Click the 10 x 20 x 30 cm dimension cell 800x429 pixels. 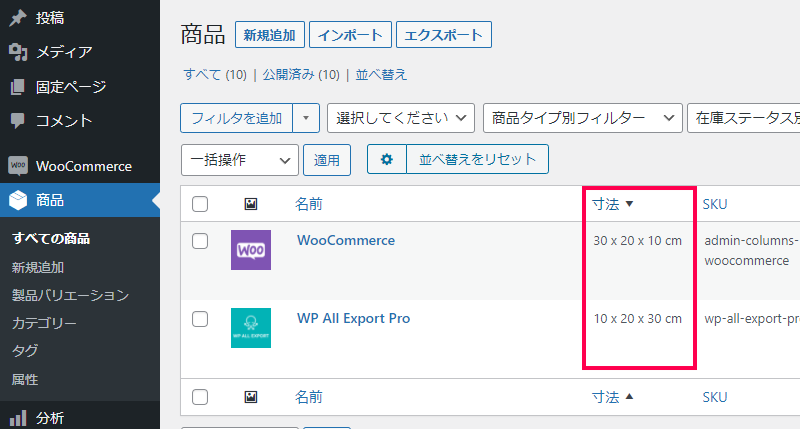pos(638,319)
